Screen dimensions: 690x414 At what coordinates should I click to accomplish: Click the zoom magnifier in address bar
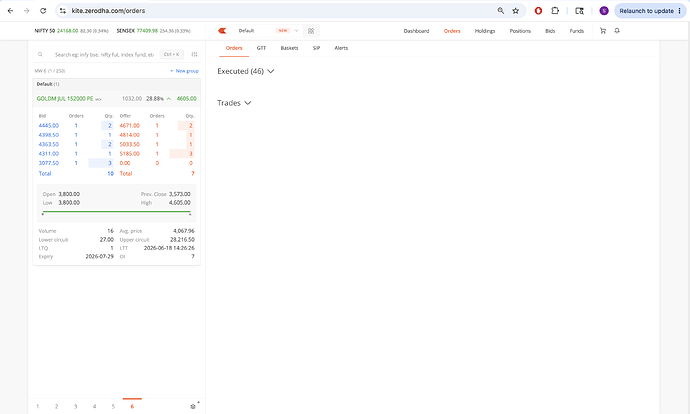501,11
